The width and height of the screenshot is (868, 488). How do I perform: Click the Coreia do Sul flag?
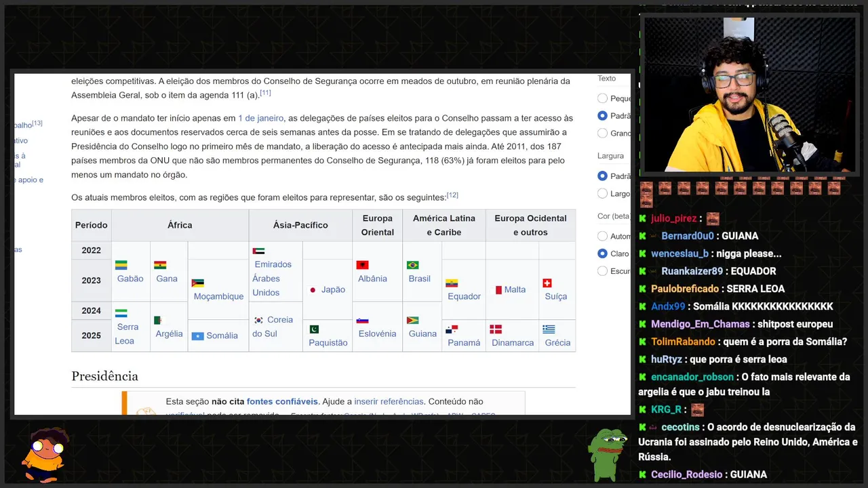coord(258,320)
